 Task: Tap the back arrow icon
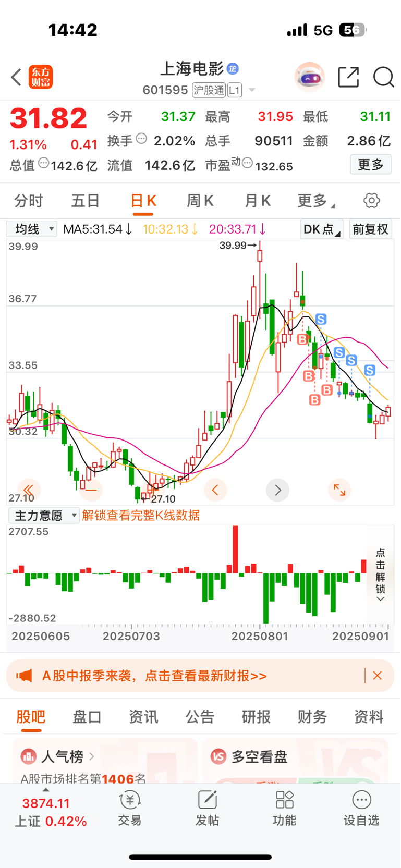coord(16,77)
